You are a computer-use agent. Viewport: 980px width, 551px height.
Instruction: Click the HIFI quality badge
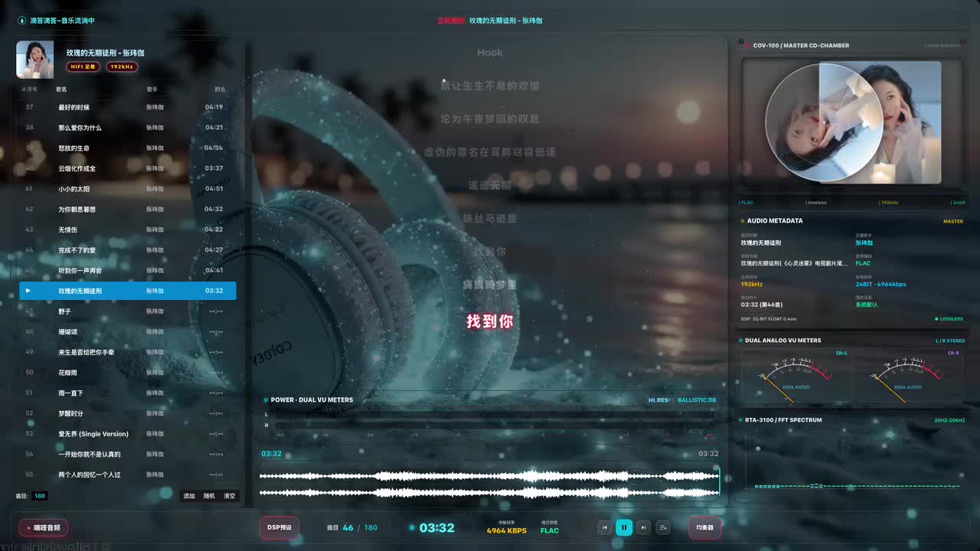pos(83,67)
